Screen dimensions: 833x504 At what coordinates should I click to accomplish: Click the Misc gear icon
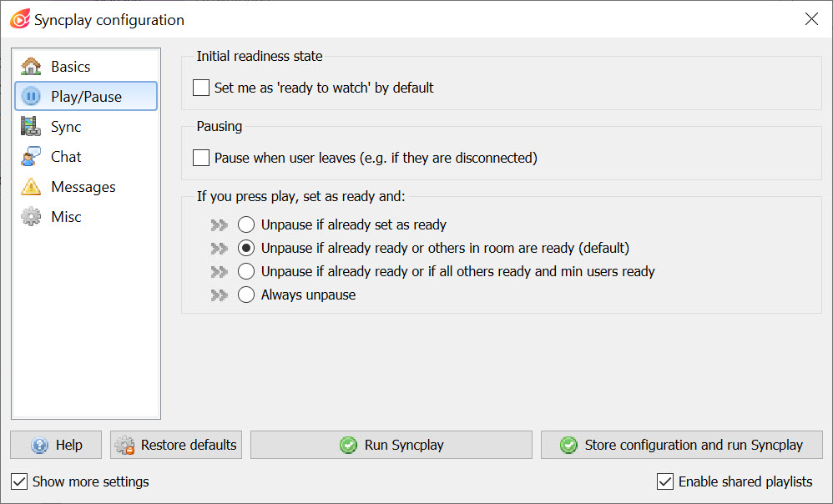click(31, 217)
